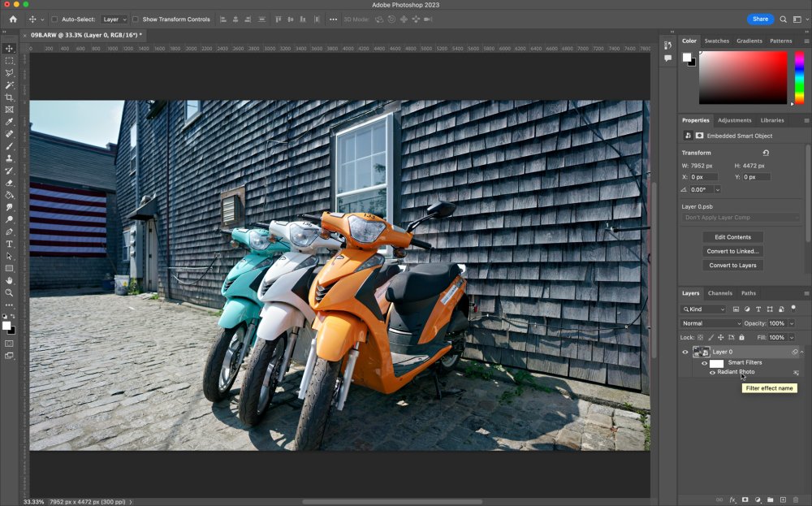Click the Edit Contents button
The width and height of the screenshot is (812, 506).
tap(732, 237)
